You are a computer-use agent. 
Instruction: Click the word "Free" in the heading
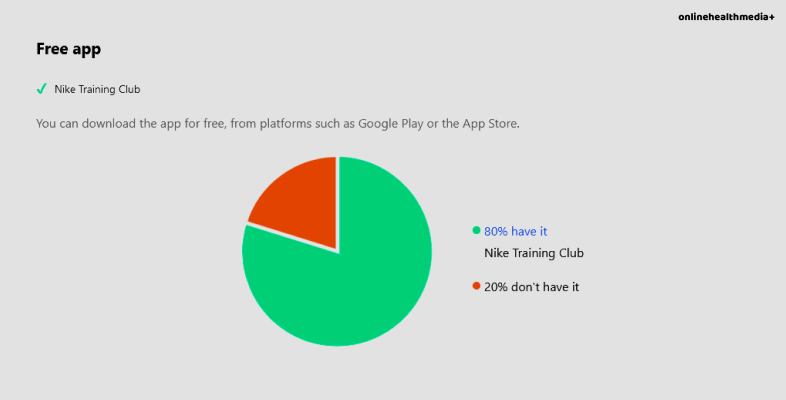coord(52,48)
